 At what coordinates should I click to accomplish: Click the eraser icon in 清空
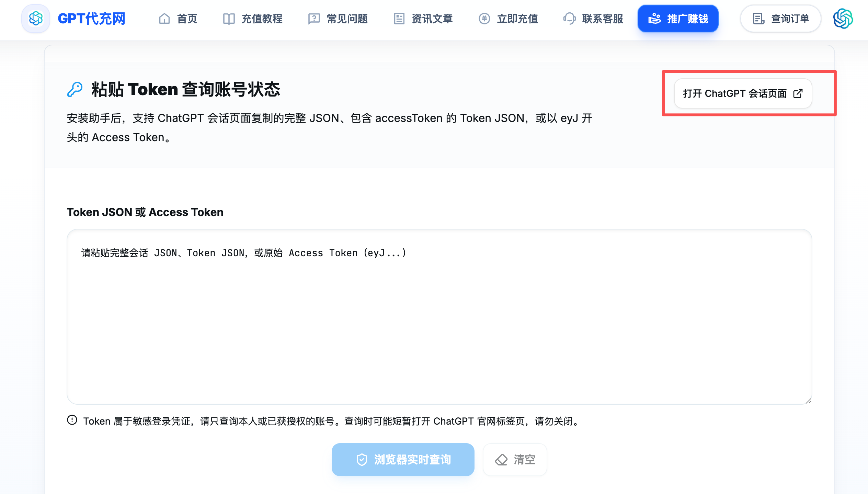501,460
